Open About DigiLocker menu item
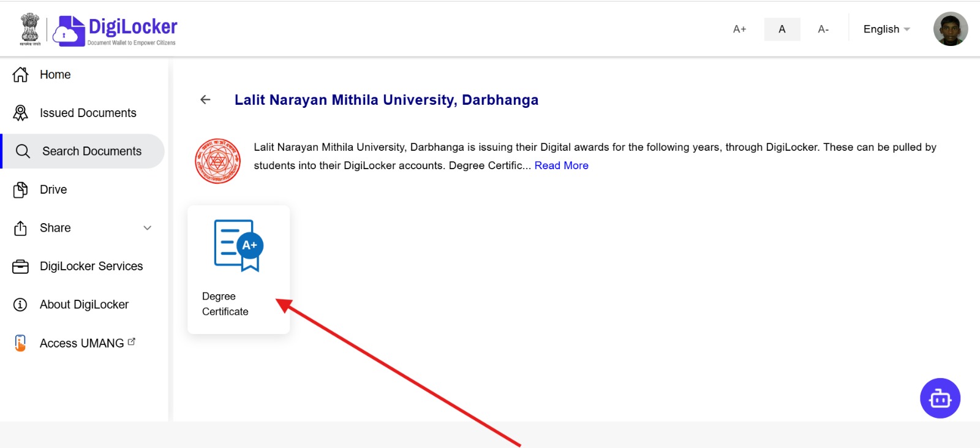This screenshot has width=980, height=448. pyautogui.click(x=84, y=305)
